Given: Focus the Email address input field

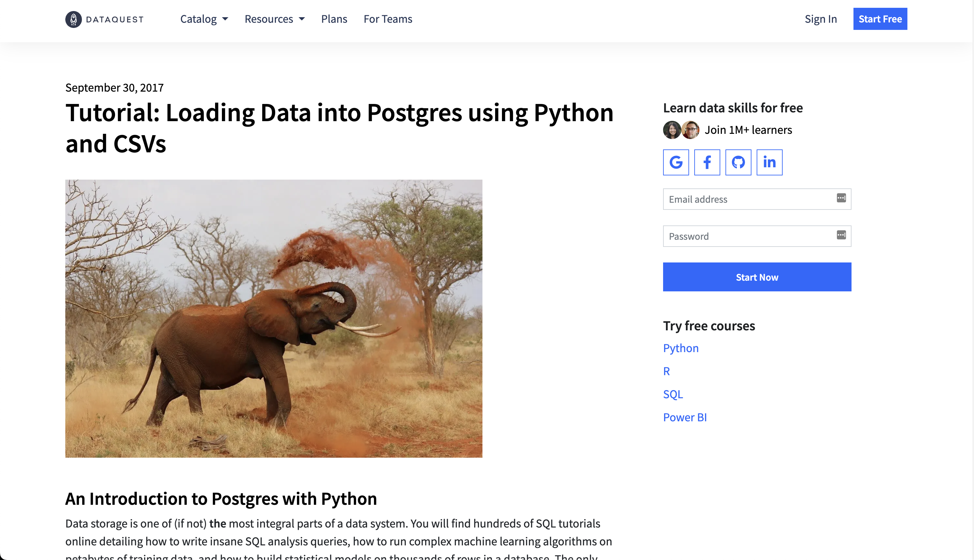Looking at the screenshot, I should click(x=750, y=199).
